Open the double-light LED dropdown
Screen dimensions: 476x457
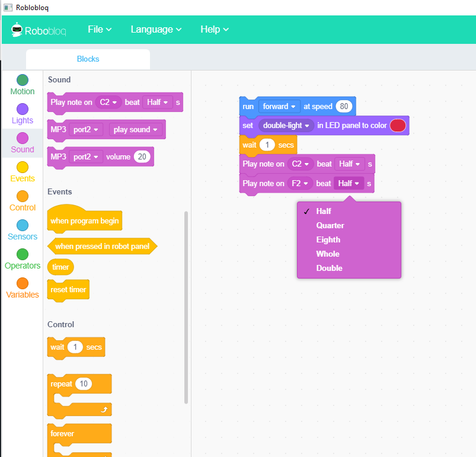click(x=286, y=126)
